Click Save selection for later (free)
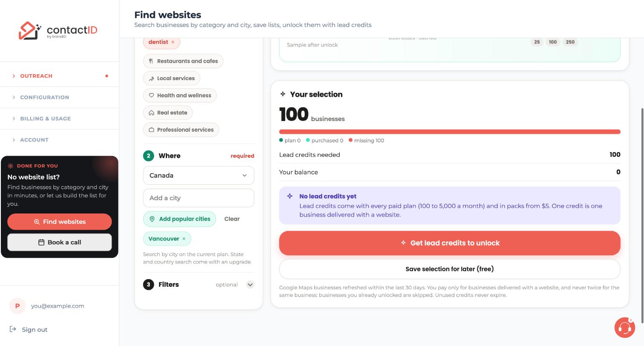 coord(450,269)
